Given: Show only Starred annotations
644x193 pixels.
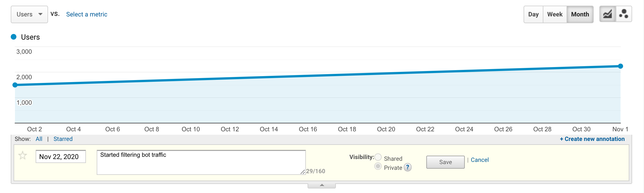Looking at the screenshot, I should pos(63,139).
